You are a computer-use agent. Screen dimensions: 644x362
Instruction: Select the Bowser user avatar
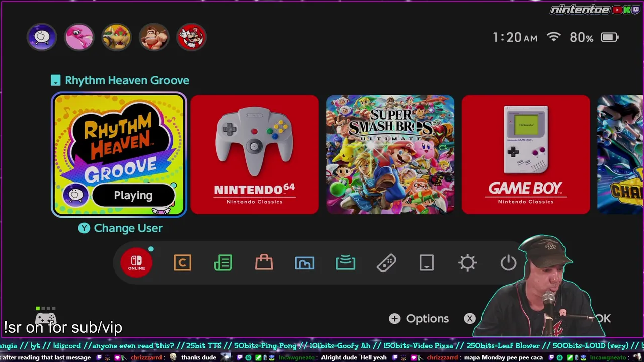coord(117,37)
